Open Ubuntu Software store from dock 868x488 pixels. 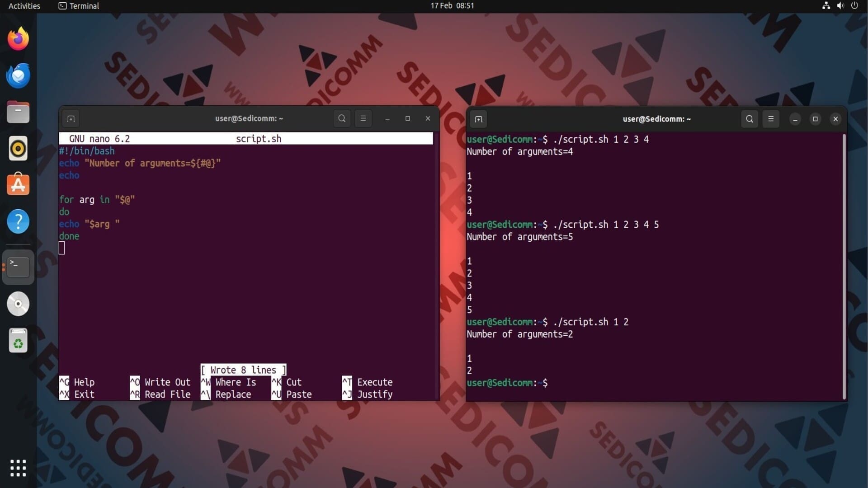point(18,185)
